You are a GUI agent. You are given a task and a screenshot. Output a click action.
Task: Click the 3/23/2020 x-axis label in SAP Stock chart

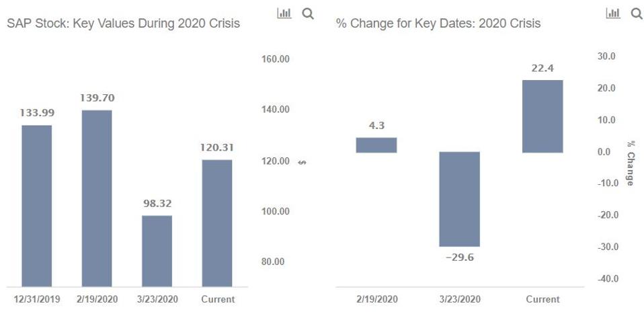157,299
